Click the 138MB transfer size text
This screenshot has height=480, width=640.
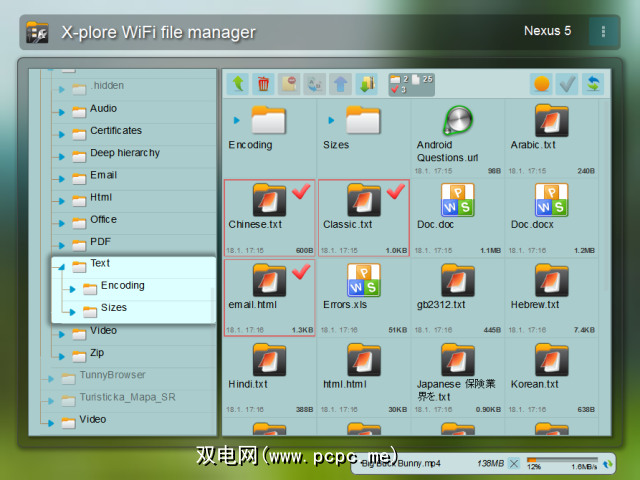[490, 463]
